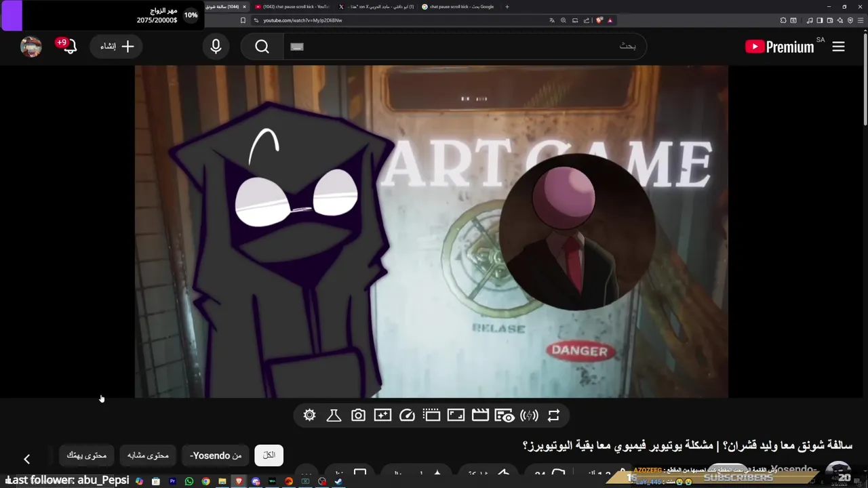Open the YouTube hamburger guide menu

(839, 47)
